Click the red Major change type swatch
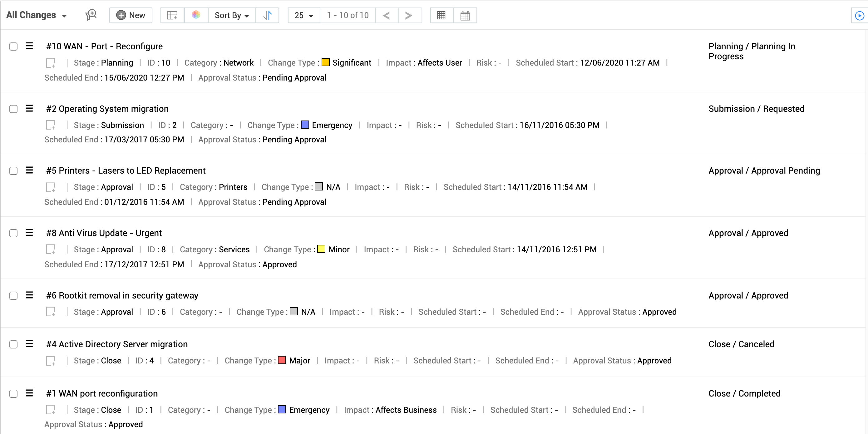868x434 pixels. [x=282, y=360]
